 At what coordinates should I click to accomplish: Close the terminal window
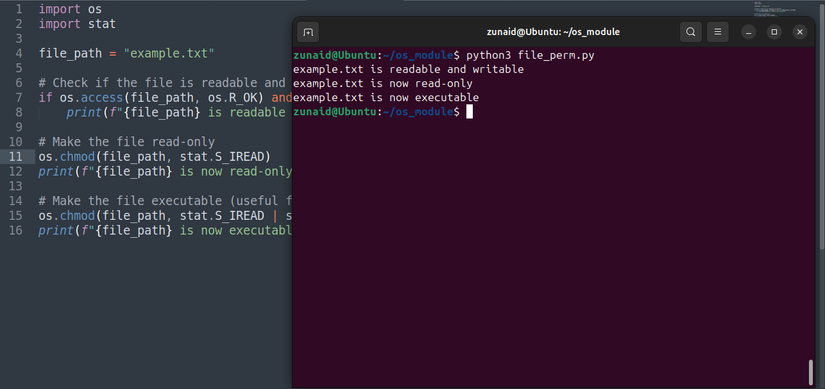tap(800, 32)
